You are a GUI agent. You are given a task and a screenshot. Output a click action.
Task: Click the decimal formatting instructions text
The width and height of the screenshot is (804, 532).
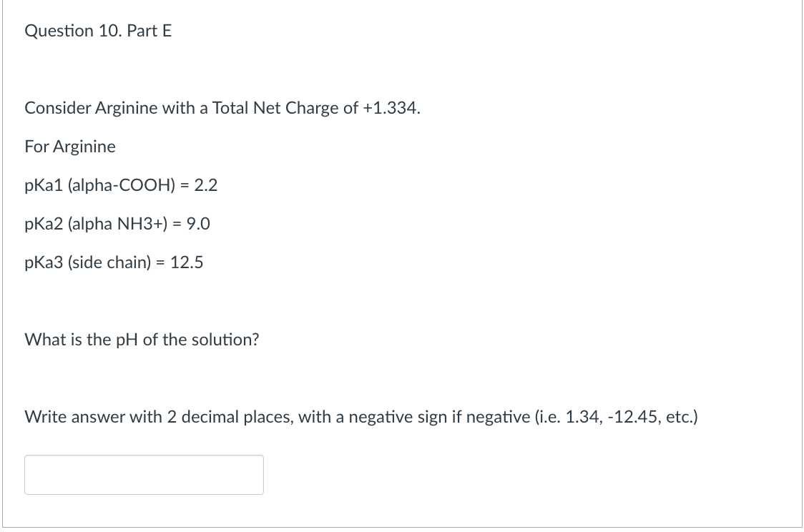[x=361, y=416]
